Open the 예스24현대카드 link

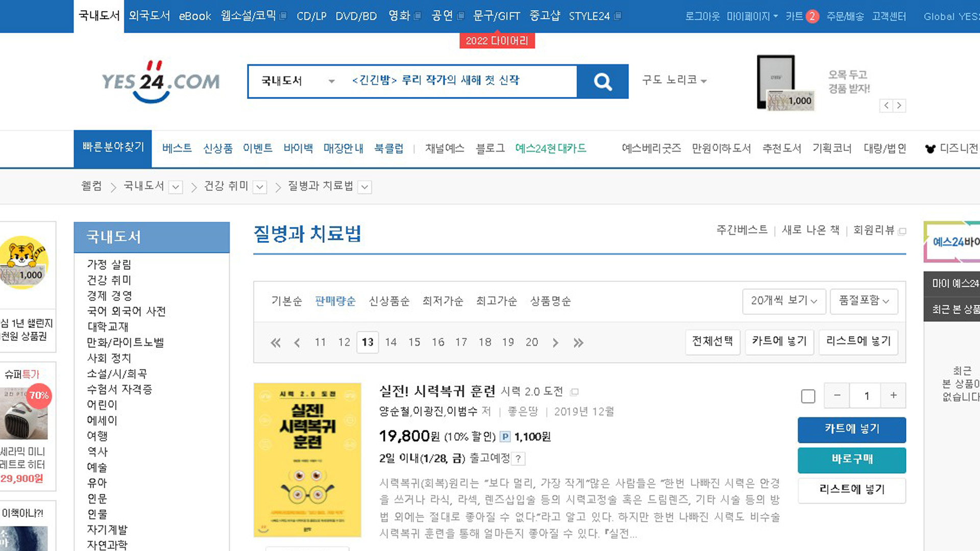tap(550, 148)
